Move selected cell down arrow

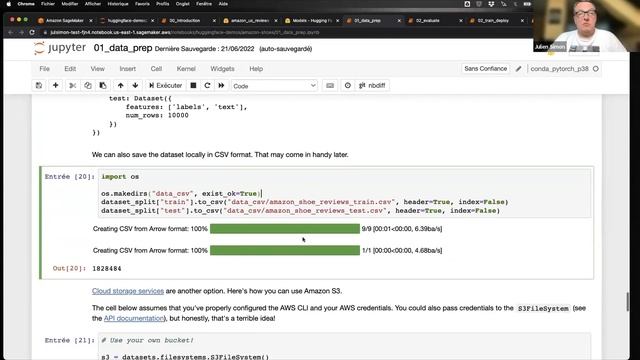[x=135, y=85]
